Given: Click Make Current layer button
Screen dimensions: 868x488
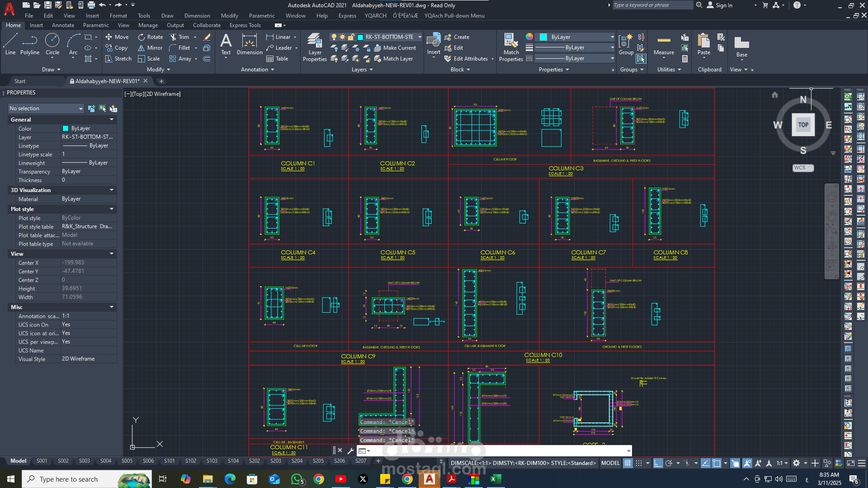Looking at the screenshot, I should pyautogui.click(x=395, y=48).
